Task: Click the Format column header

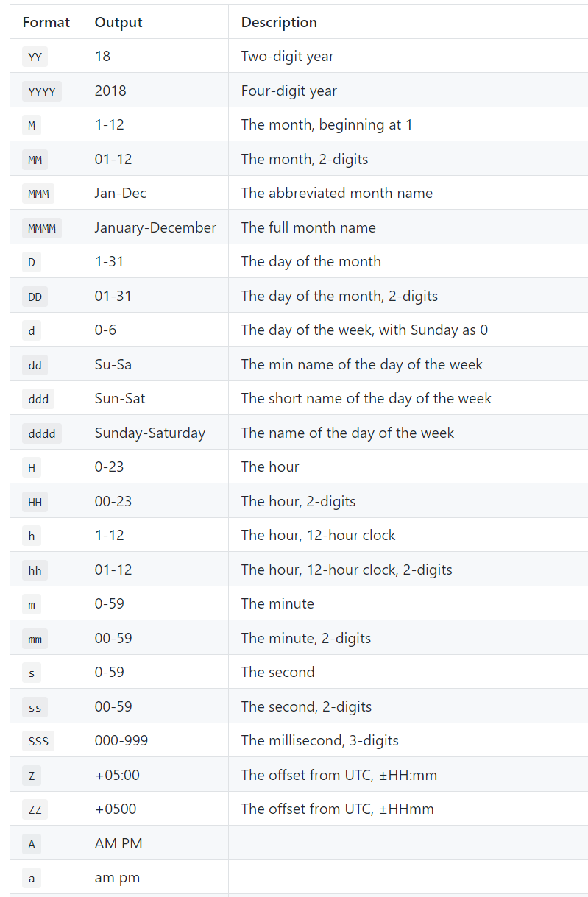Action: (x=46, y=22)
